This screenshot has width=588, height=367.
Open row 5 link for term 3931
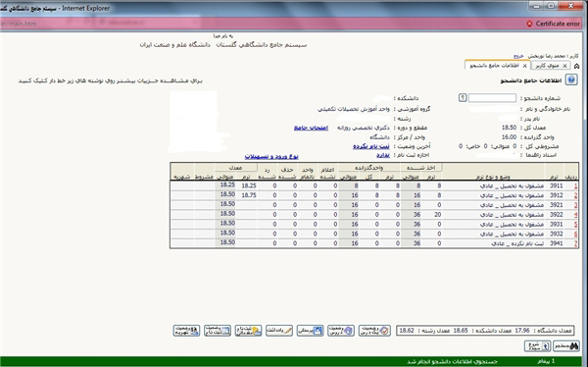(x=575, y=225)
